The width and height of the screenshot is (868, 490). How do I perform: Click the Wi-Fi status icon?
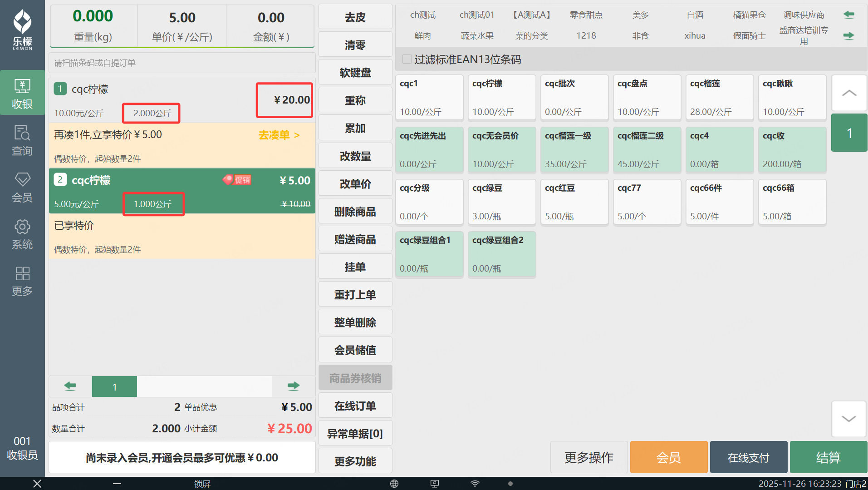tap(475, 484)
